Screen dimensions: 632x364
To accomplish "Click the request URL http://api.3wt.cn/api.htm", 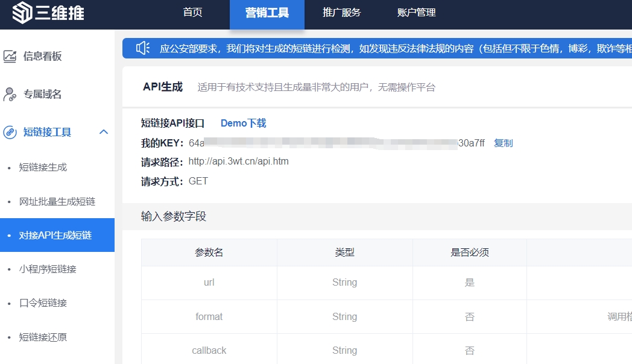I will click(x=238, y=162).
